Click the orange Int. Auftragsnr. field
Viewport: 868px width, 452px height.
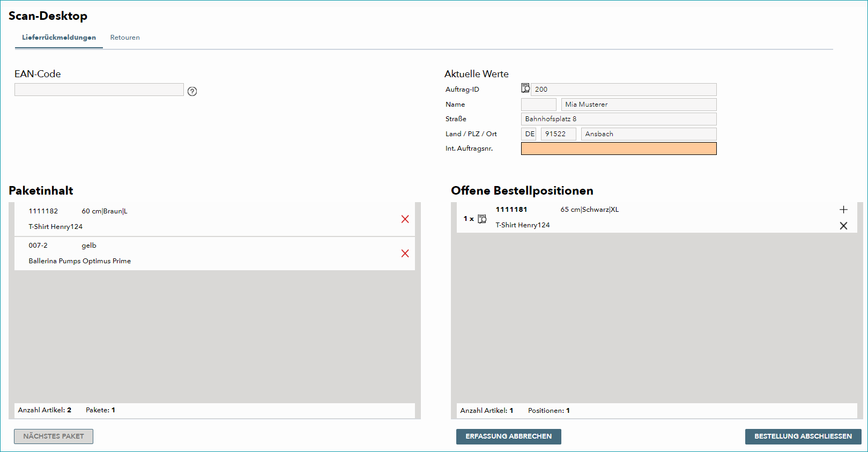point(619,149)
